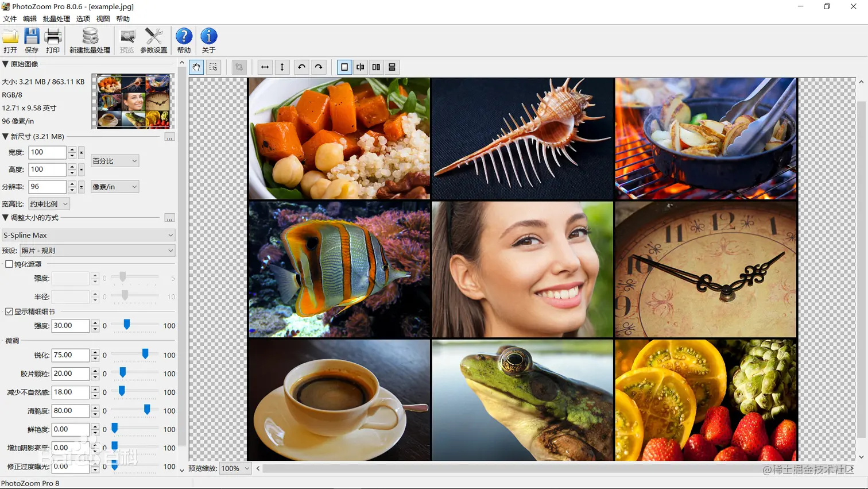Switch to stacked horizontal split preview

[x=392, y=67]
